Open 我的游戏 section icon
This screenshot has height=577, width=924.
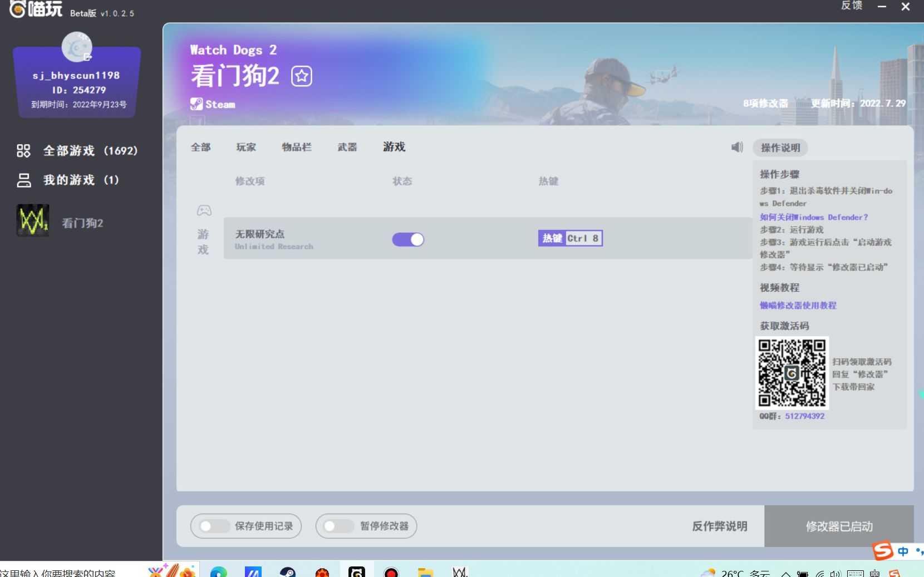pos(23,179)
